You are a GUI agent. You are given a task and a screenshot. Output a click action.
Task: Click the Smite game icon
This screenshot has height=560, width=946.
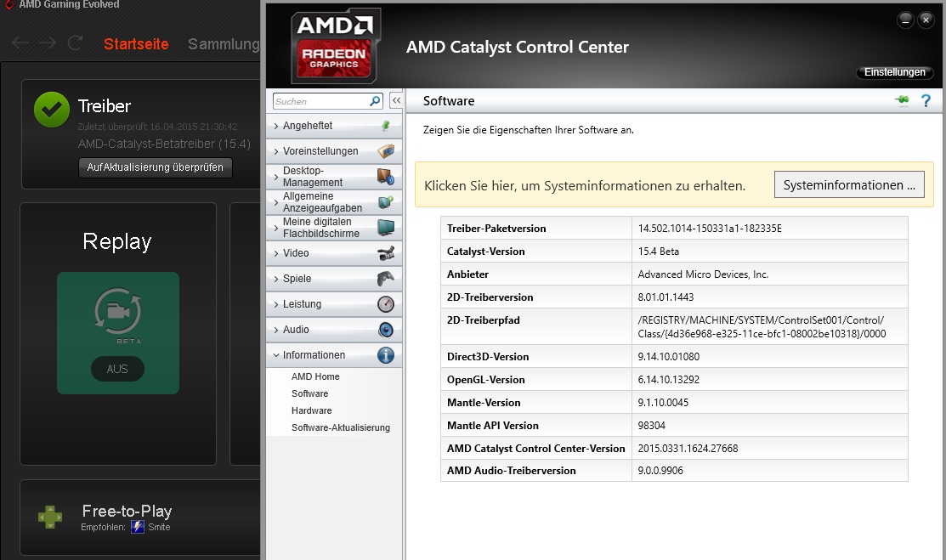[x=138, y=527]
